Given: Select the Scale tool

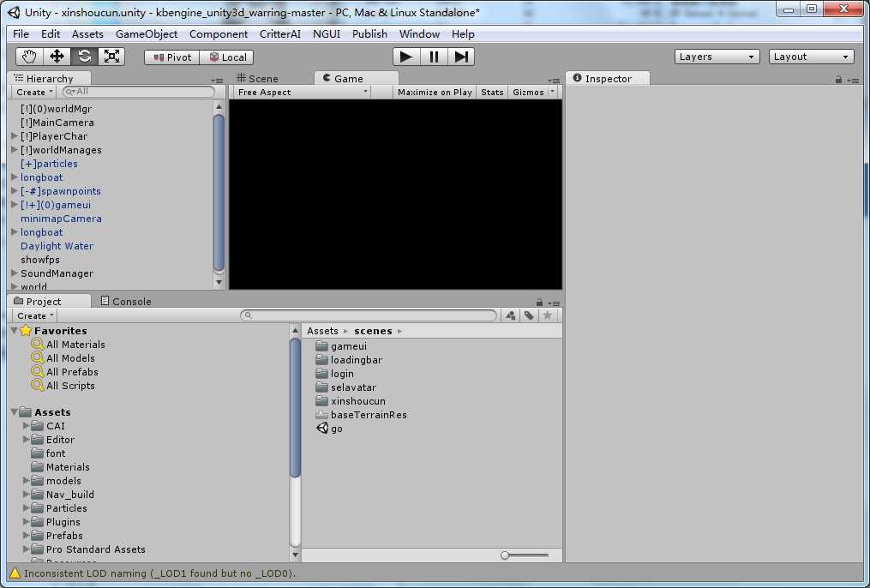Looking at the screenshot, I should click(111, 57).
